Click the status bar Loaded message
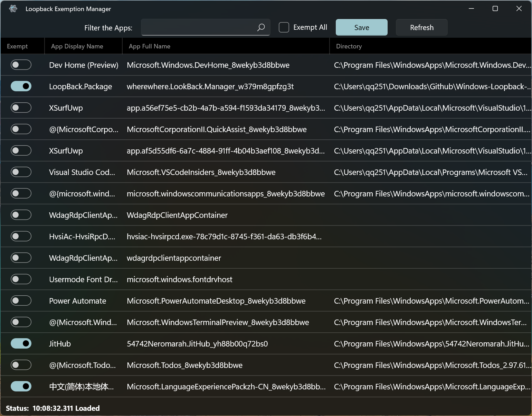The height and width of the screenshot is (416, 532). tap(66, 408)
